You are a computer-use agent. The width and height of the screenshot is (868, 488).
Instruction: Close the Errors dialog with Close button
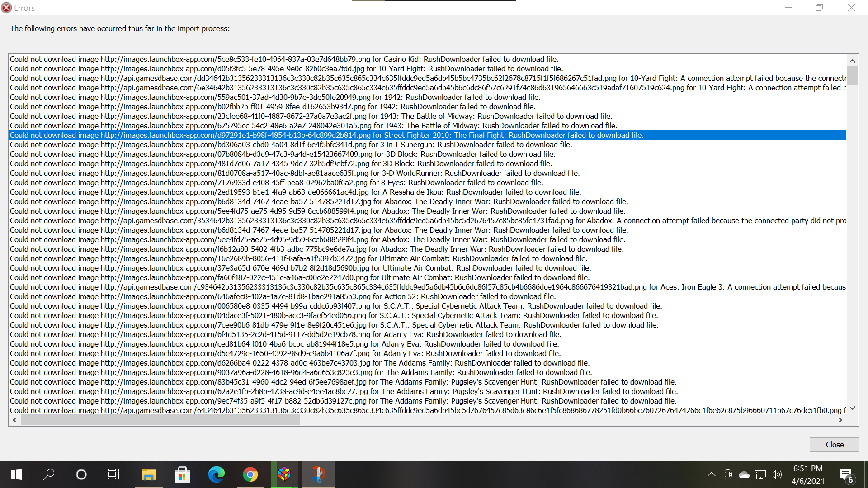[834, 445]
